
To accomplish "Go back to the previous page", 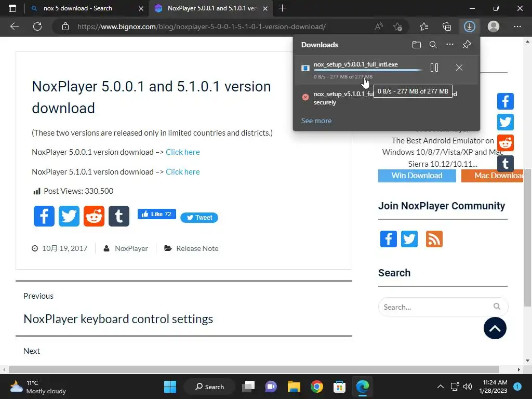I will coord(15,26).
